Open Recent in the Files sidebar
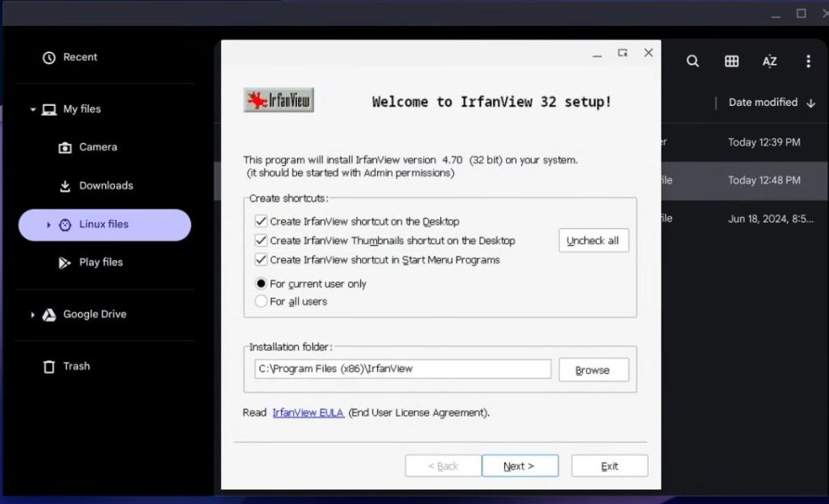 pos(80,57)
